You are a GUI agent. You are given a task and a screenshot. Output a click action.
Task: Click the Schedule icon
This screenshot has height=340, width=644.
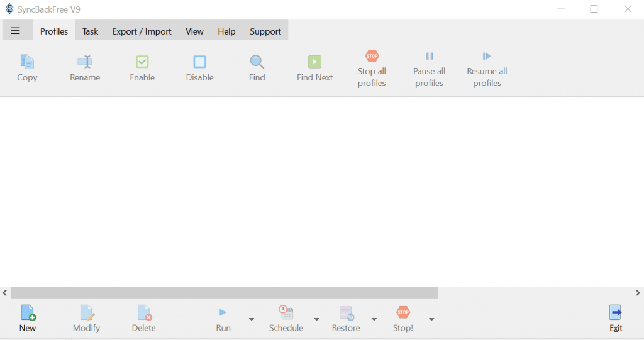coord(286,313)
